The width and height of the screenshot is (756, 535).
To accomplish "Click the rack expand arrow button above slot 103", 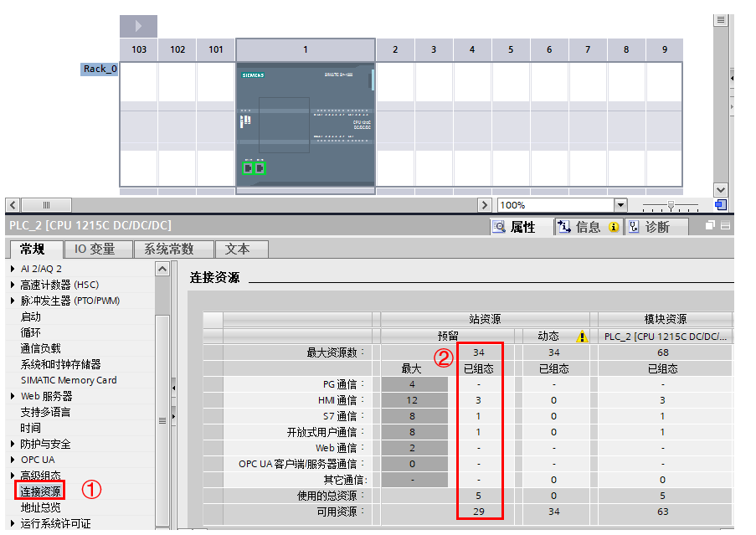I will (x=138, y=26).
